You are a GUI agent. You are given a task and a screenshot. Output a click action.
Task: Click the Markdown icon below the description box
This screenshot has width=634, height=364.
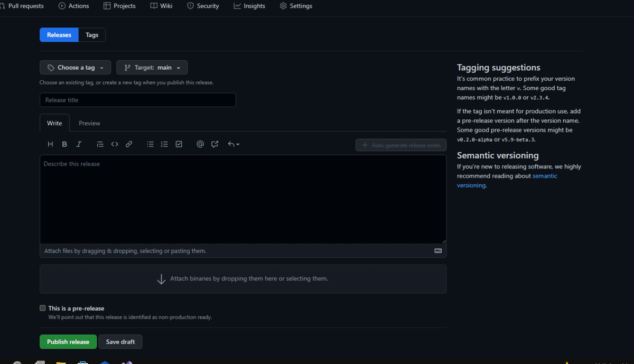click(x=438, y=251)
